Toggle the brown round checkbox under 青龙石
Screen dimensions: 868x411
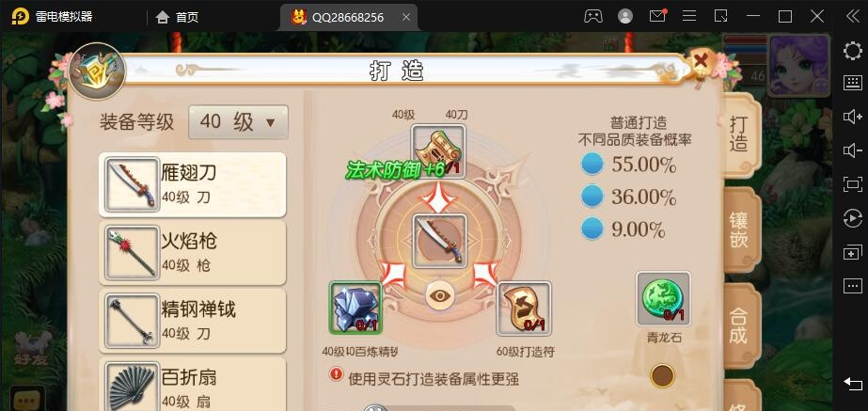[663, 375]
